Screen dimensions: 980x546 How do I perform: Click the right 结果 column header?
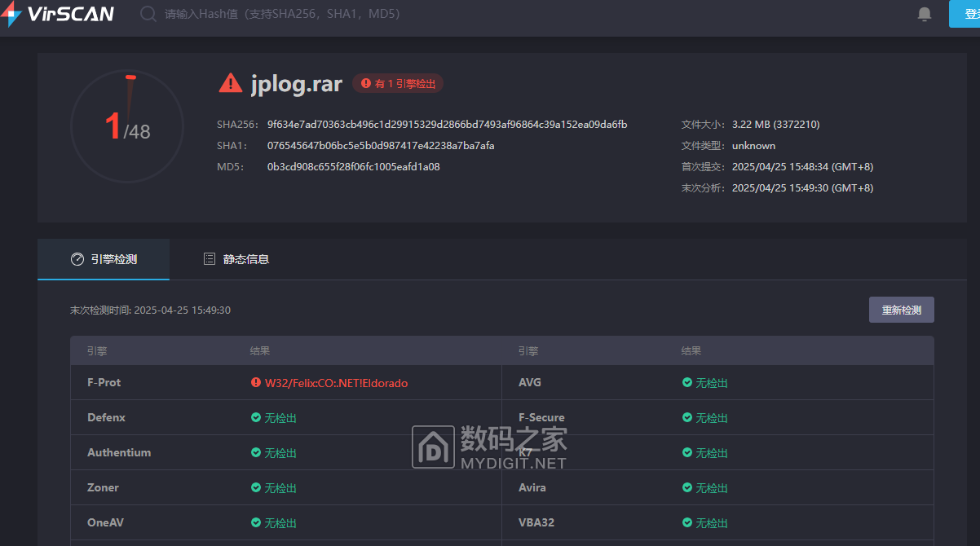click(x=691, y=351)
